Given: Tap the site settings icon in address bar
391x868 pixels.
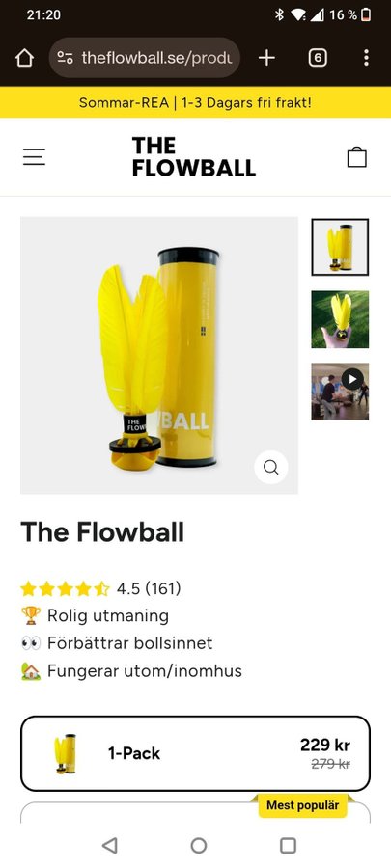Looking at the screenshot, I should click(x=66, y=58).
